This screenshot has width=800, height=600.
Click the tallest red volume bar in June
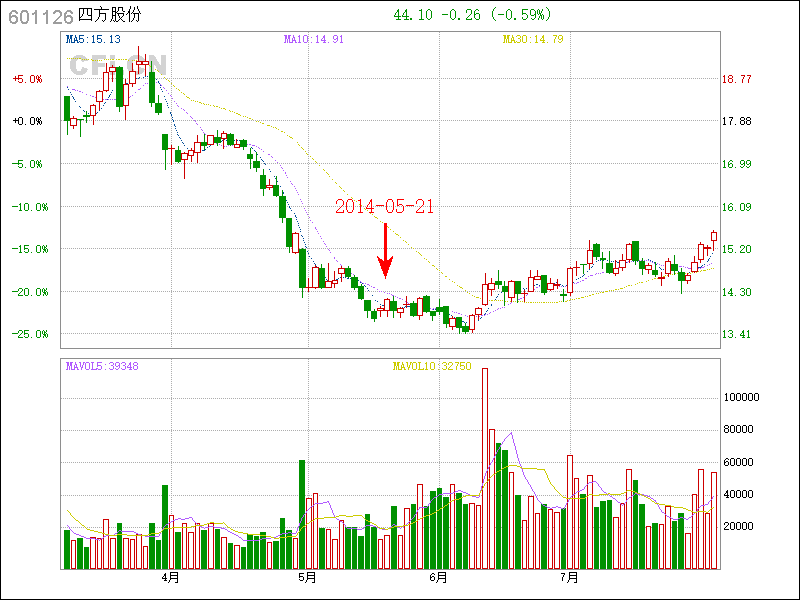tap(485, 468)
